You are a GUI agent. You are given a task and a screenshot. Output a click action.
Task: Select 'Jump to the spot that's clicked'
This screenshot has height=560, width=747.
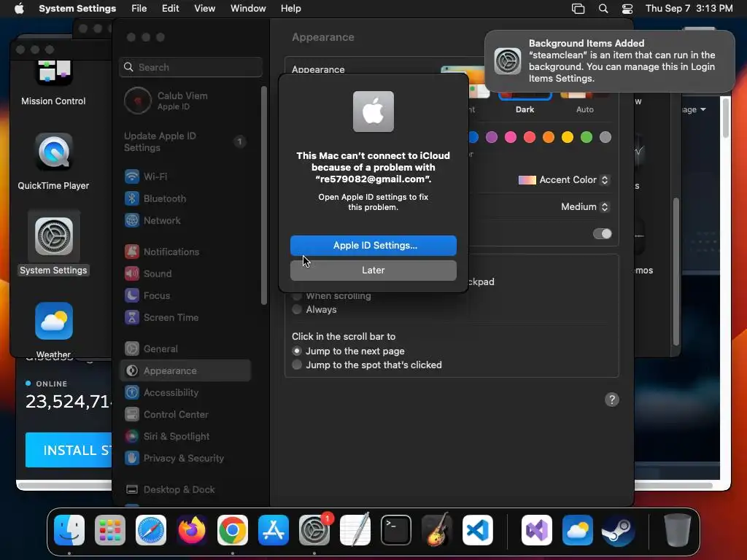(367, 365)
